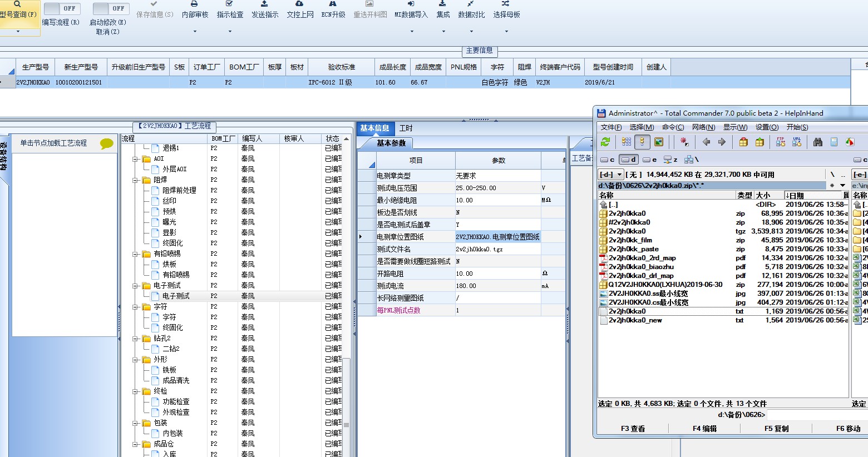The image size is (868, 457).
Task: Open the URL new connection icon
Action: tap(797, 142)
